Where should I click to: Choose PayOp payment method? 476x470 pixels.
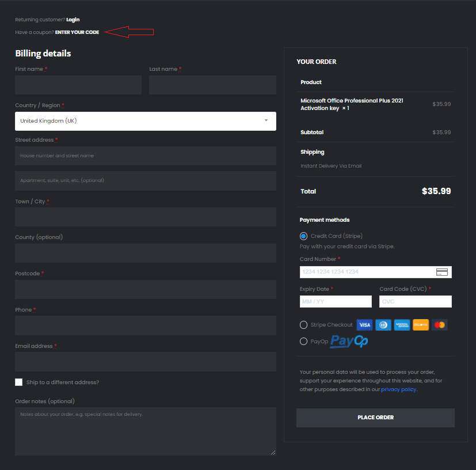(x=303, y=341)
